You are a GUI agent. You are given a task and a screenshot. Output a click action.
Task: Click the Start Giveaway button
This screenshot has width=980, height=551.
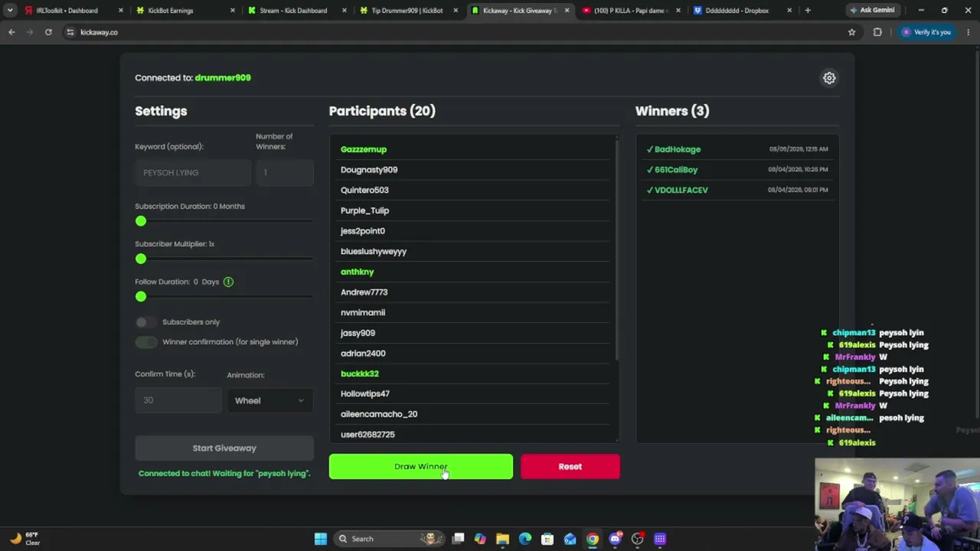point(224,448)
